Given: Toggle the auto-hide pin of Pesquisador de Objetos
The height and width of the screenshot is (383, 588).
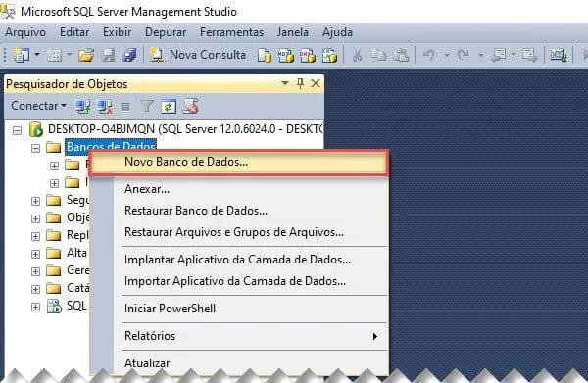Looking at the screenshot, I should point(300,83).
